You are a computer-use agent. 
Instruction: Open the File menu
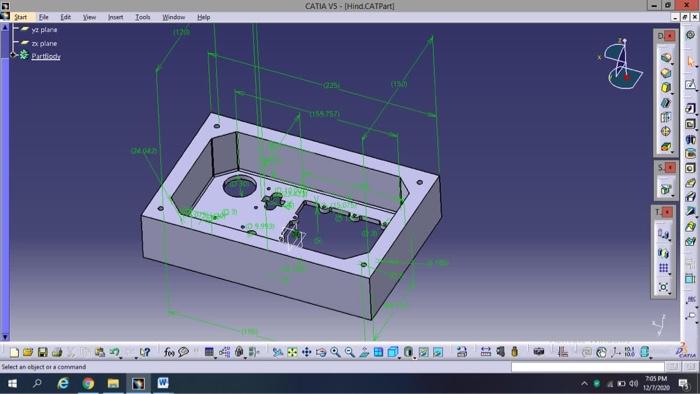coord(43,17)
